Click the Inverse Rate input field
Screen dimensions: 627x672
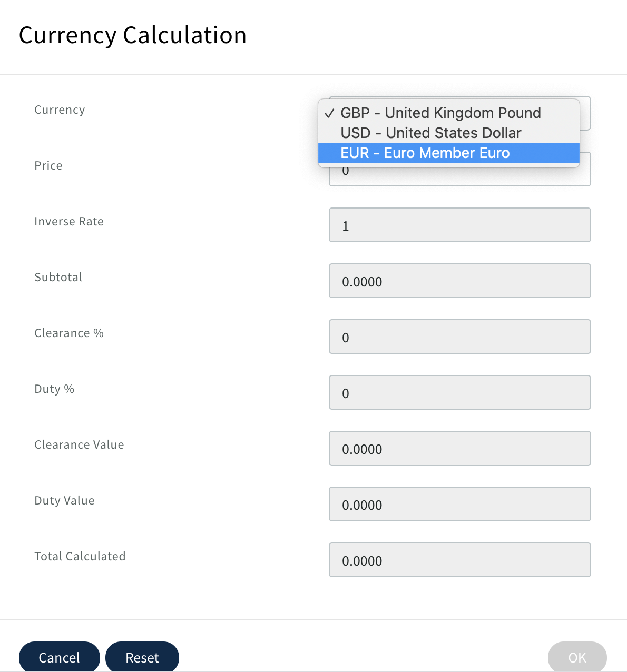[459, 225]
